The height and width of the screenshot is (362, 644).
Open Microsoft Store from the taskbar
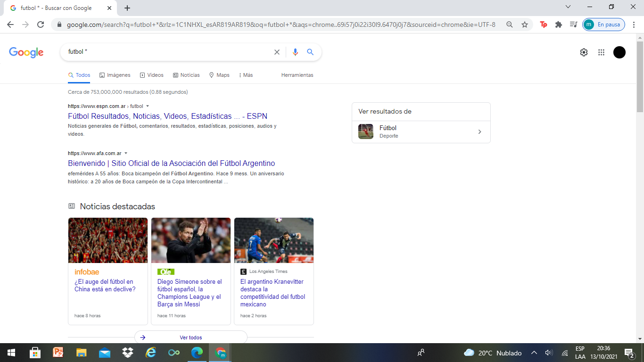[x=35, y=353]
